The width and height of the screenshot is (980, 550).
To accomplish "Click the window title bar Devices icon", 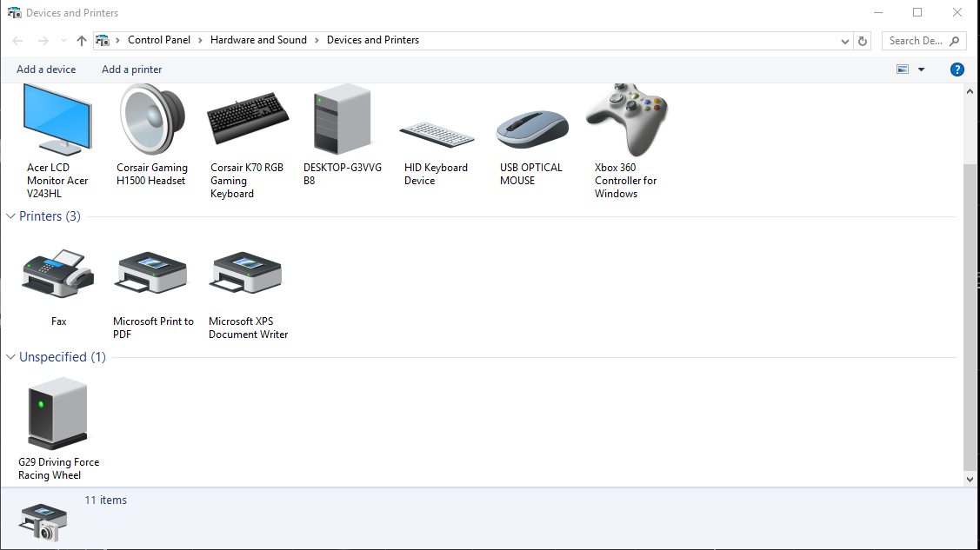I will 15,12.
